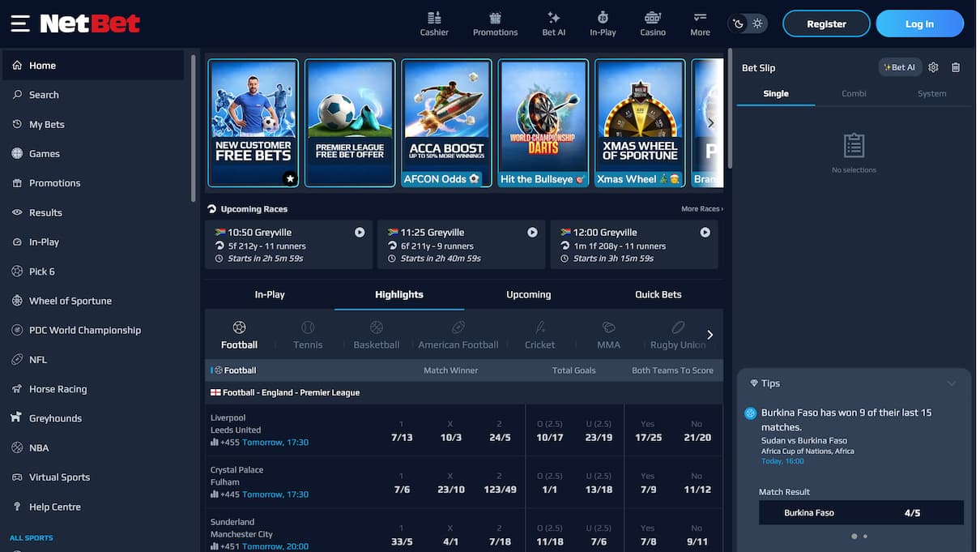The height and width of the screenshot is (552, 980).
Task: Open the Casino section from top bar
Action: 652,23
